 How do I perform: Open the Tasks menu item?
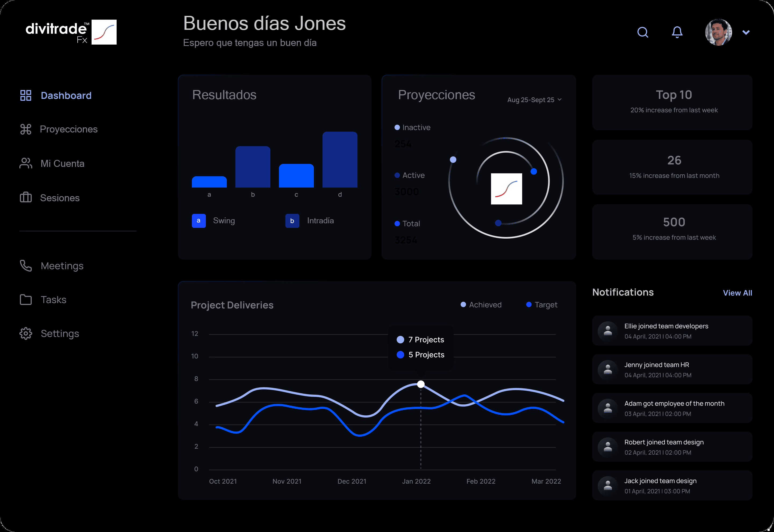pos(53,300)
